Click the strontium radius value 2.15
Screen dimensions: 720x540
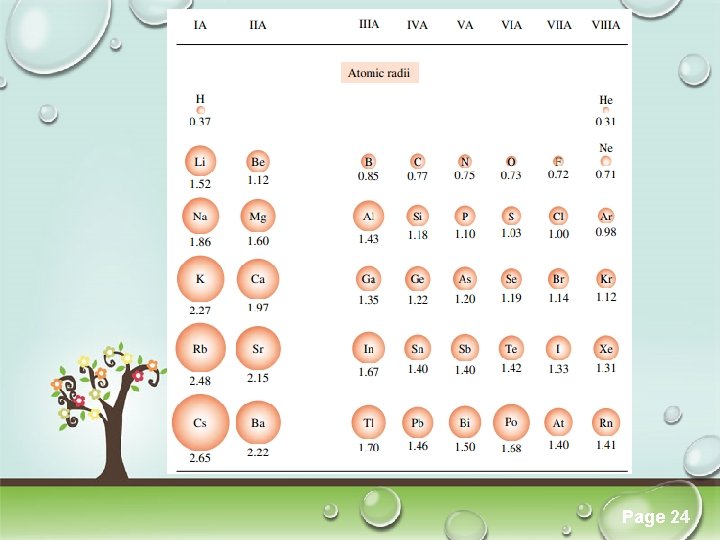(x=258, y=378)
